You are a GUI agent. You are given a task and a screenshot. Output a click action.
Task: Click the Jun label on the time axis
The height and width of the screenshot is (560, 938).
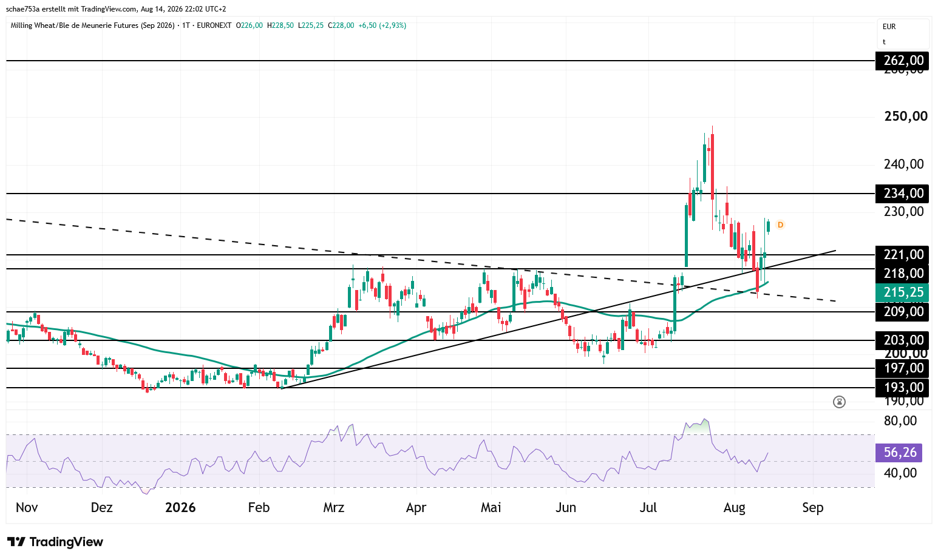click(x=566, y=508)
